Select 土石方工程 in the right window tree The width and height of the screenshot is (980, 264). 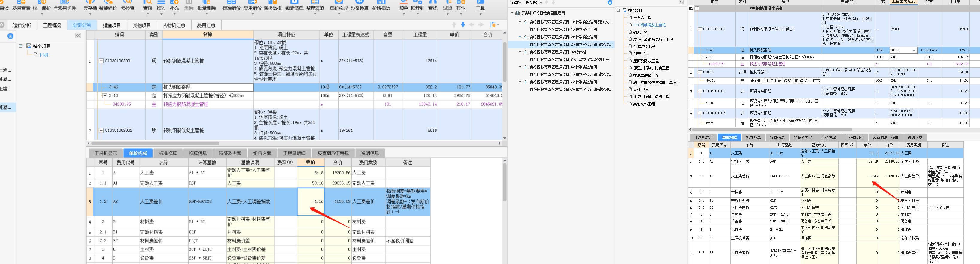pos(642,18)
